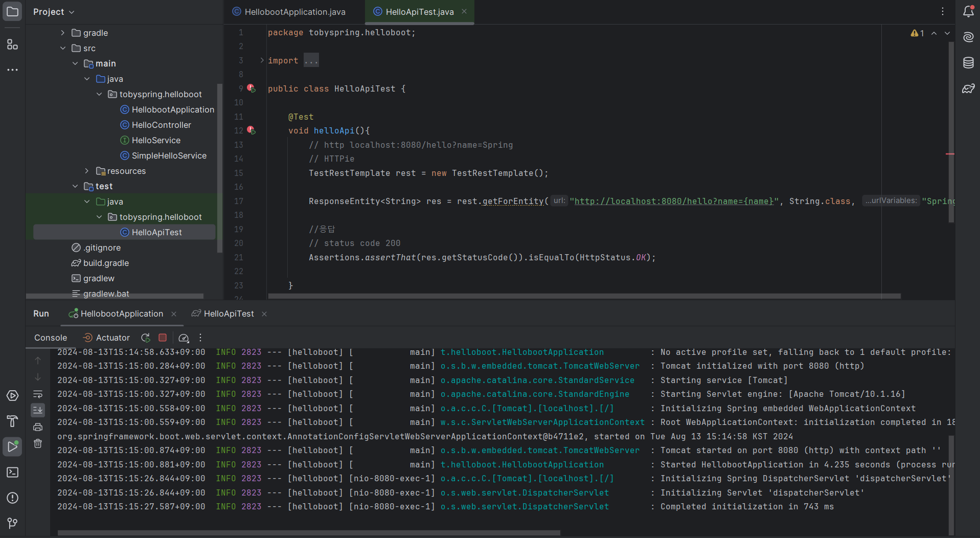The image size is (980, 538).
Task: Collapse the test folder
Action: pos(75,186)
